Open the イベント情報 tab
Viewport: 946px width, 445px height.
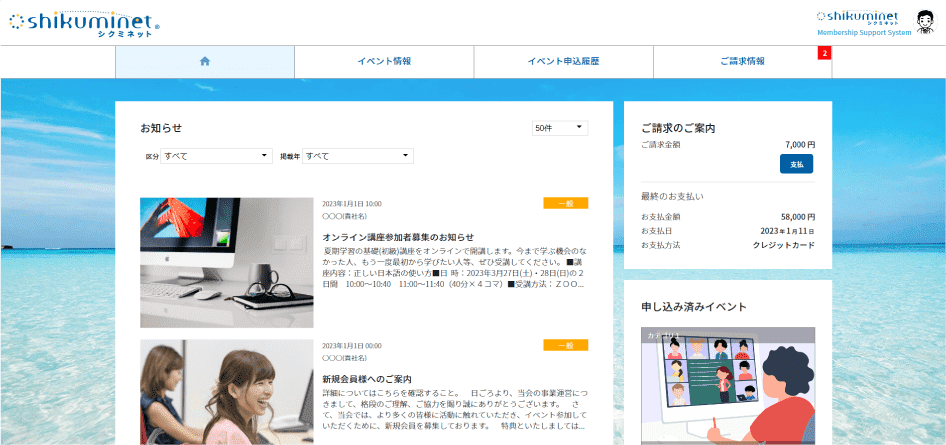tap(384, 62)
